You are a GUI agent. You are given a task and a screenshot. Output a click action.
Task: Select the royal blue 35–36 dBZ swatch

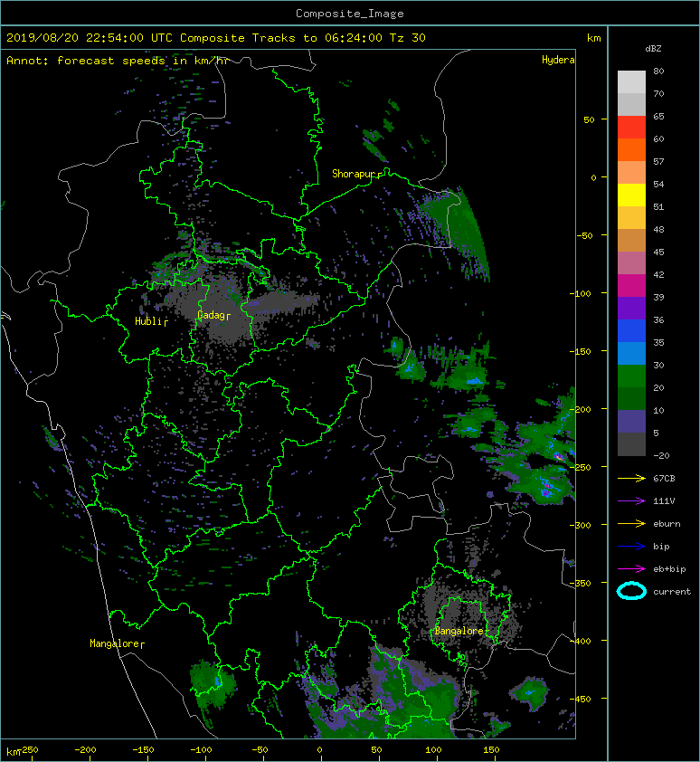click(631, 330)
